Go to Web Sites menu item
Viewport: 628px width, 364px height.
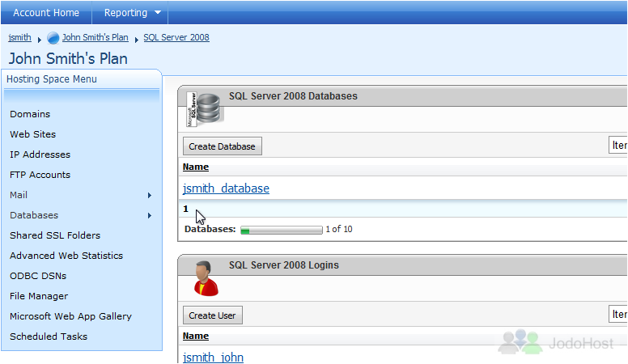point(33,134)
